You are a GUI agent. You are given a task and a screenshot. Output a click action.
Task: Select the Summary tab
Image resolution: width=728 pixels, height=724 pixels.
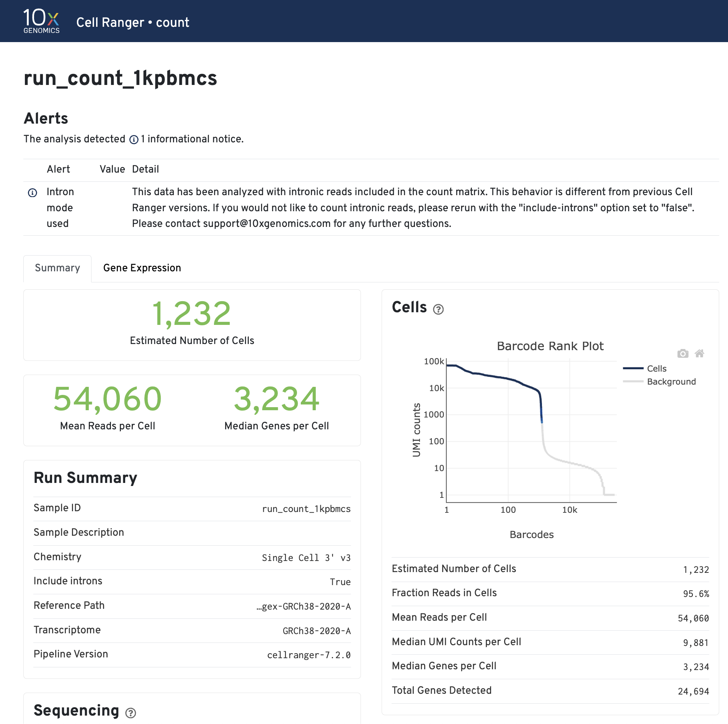coord(57,268)
